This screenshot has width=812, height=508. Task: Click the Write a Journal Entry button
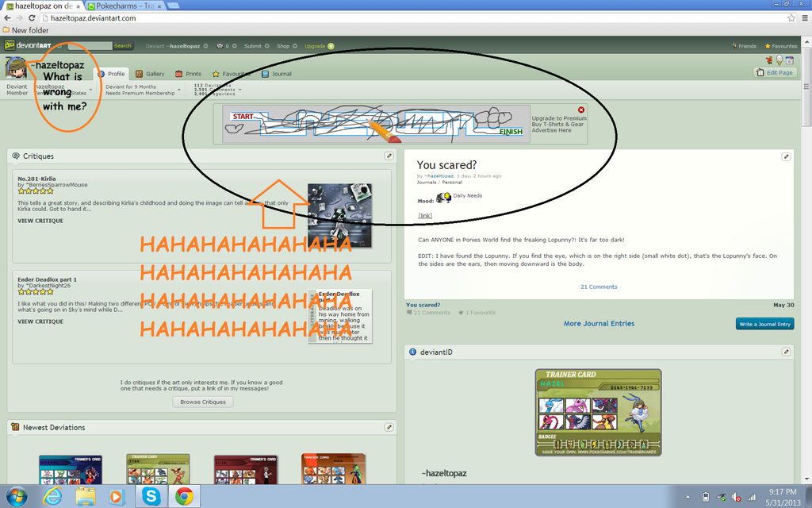coord(764,324)
